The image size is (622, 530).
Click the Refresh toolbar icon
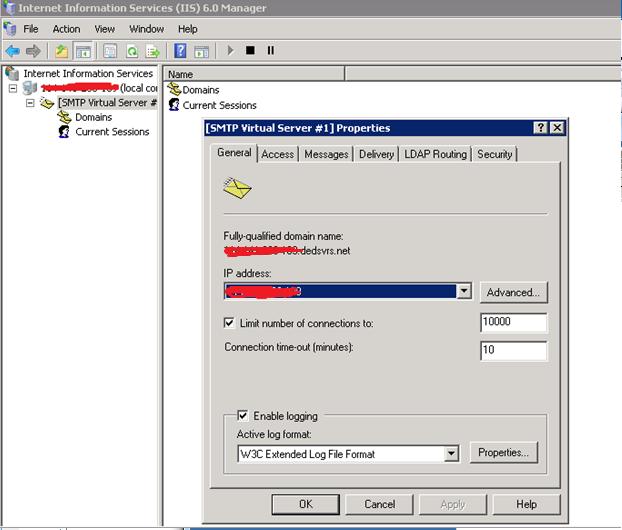(x=132, y=51)
